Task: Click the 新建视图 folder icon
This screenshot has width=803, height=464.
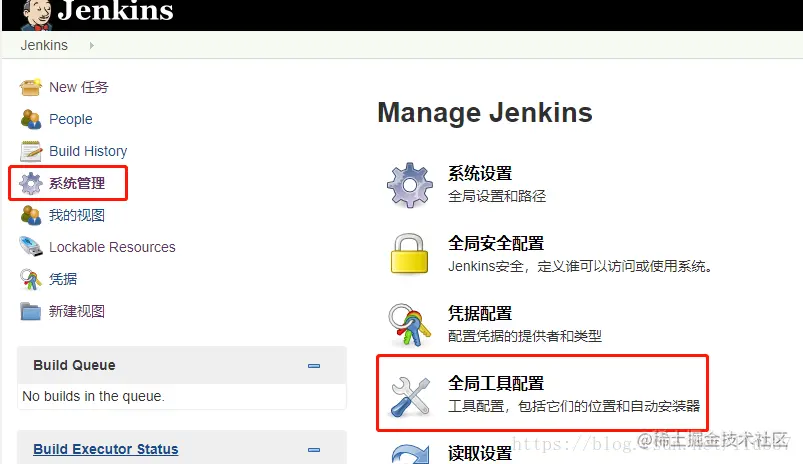Action: (x=30, y=311)
